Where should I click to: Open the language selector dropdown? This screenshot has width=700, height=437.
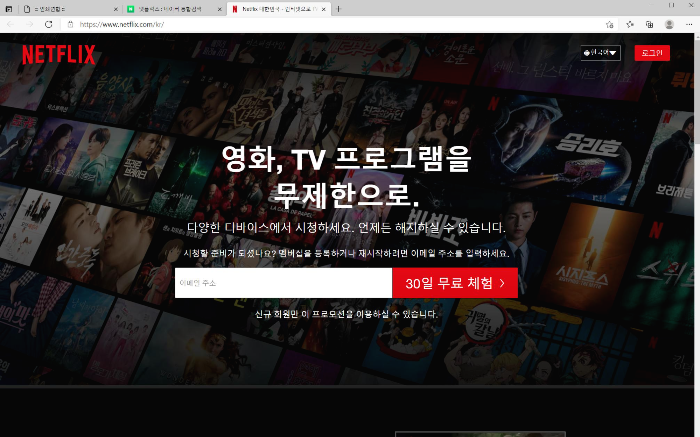(600, 53)
